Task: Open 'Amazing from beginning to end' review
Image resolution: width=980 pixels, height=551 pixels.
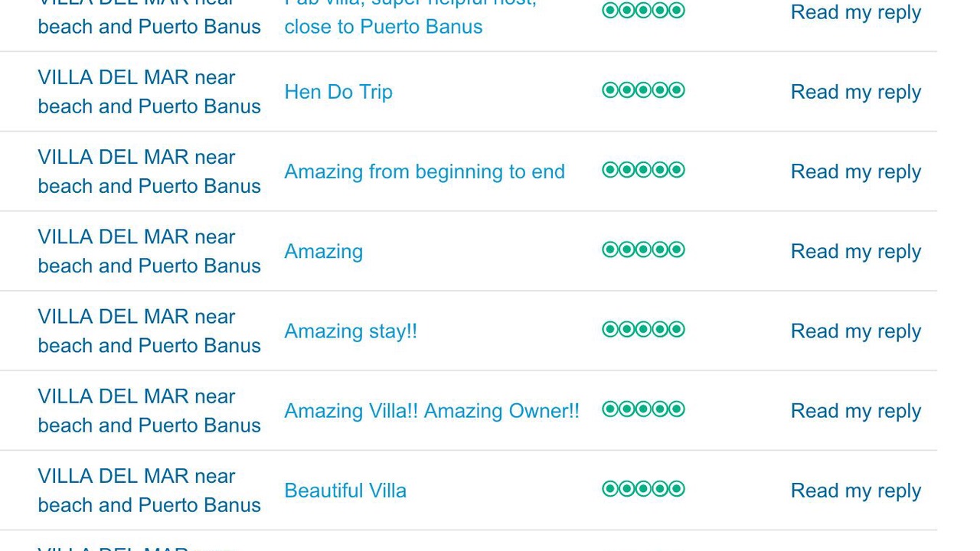Action: pyautogui.click(x=424, y=171)
